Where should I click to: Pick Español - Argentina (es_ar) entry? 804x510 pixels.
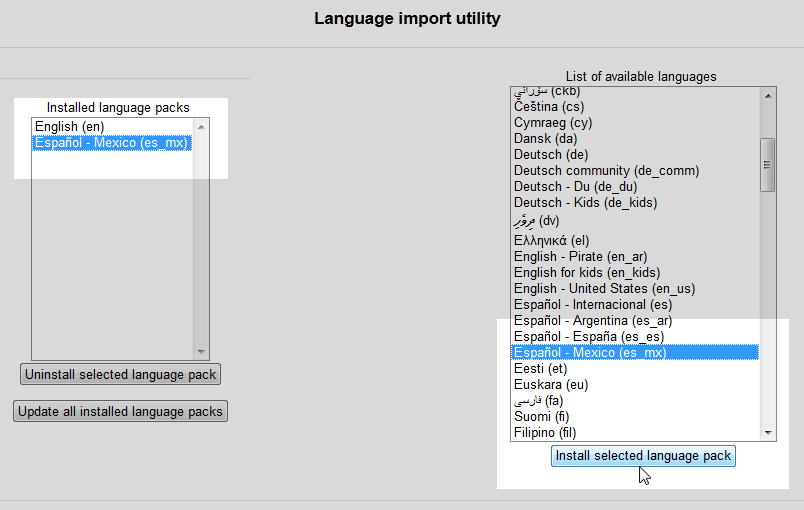[592, 321]
